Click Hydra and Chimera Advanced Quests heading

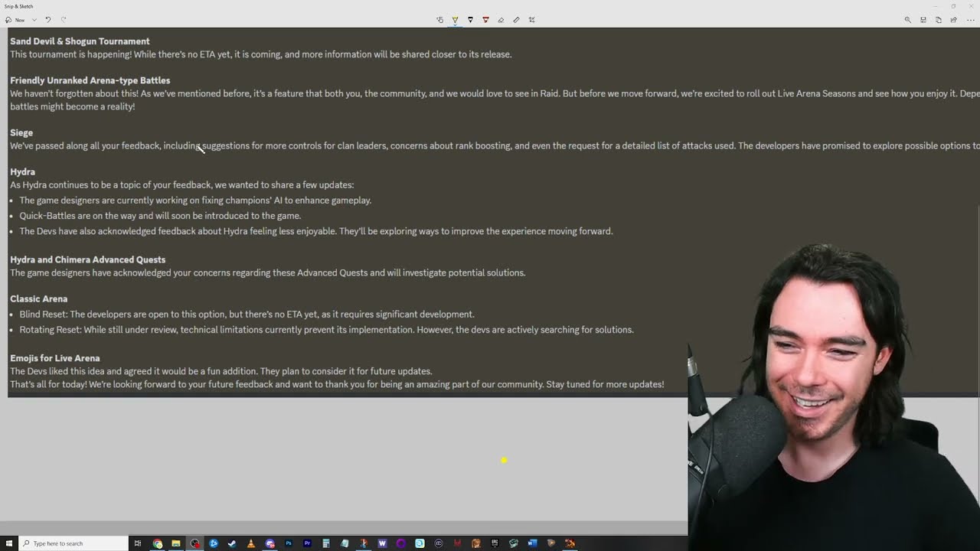pyautogui.click(x=87, y=259)
